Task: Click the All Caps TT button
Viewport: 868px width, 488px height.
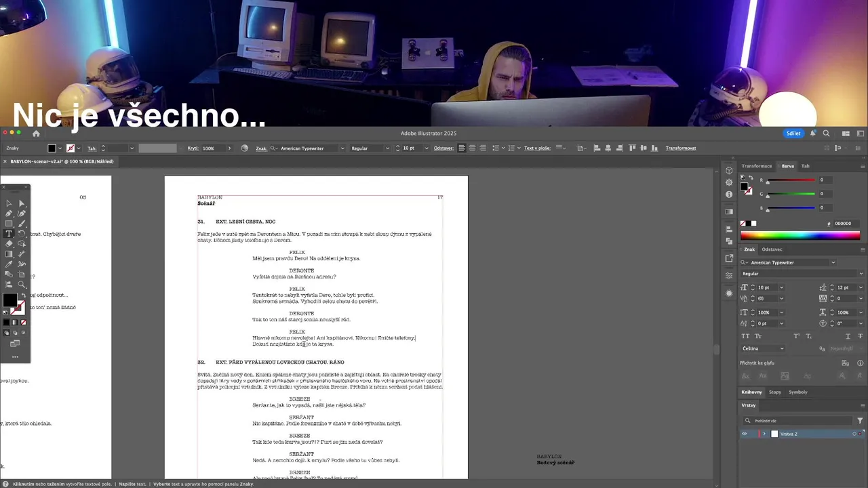Action: (745, 336)
